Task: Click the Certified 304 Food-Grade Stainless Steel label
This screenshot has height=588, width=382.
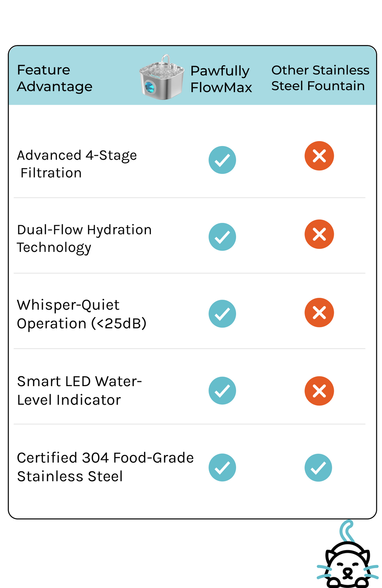Action: pos(105,467)
